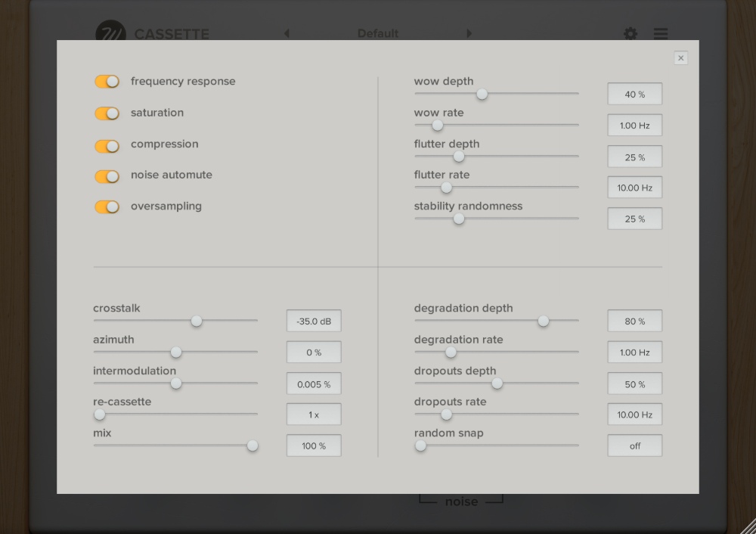Click the random snap off box
The image size is (756, 534).
(634, 446)
